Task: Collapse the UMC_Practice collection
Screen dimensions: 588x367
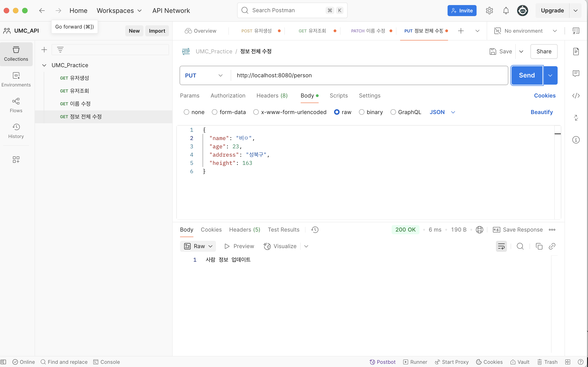Action: click(x=44, y=65)
